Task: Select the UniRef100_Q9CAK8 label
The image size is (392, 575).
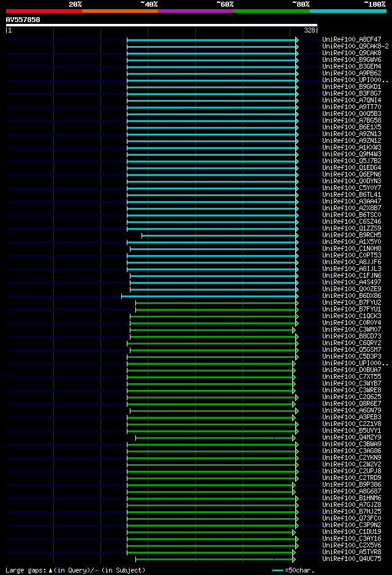Action: click(x=352, y=53)
